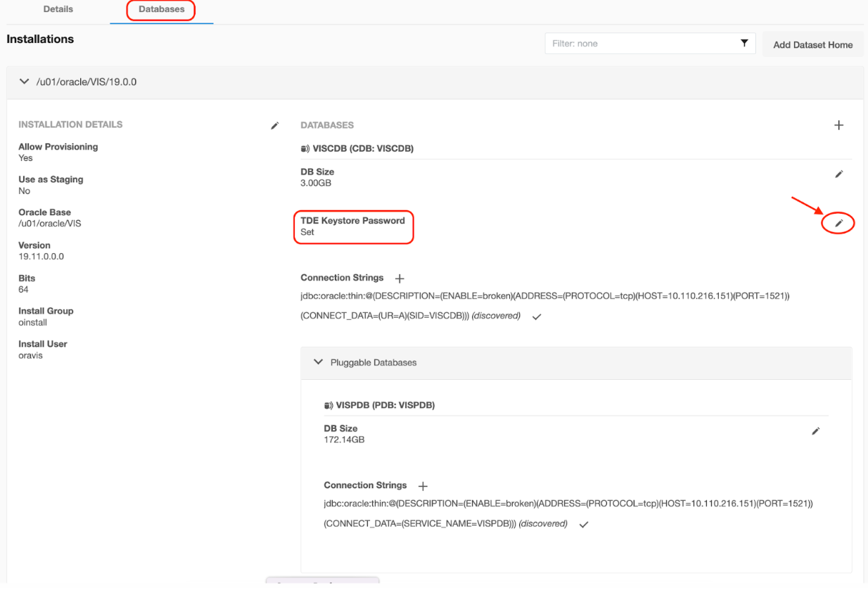Open the filter funnel icon
The width and height of the screenshot is (868, 602).
tap(744, 44)
